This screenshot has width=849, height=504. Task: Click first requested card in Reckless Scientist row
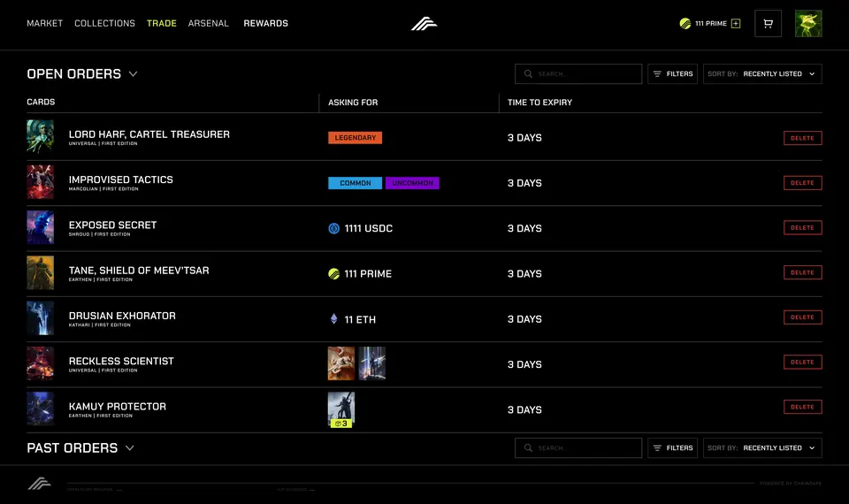pyautogui.click(x=341, y=363)
